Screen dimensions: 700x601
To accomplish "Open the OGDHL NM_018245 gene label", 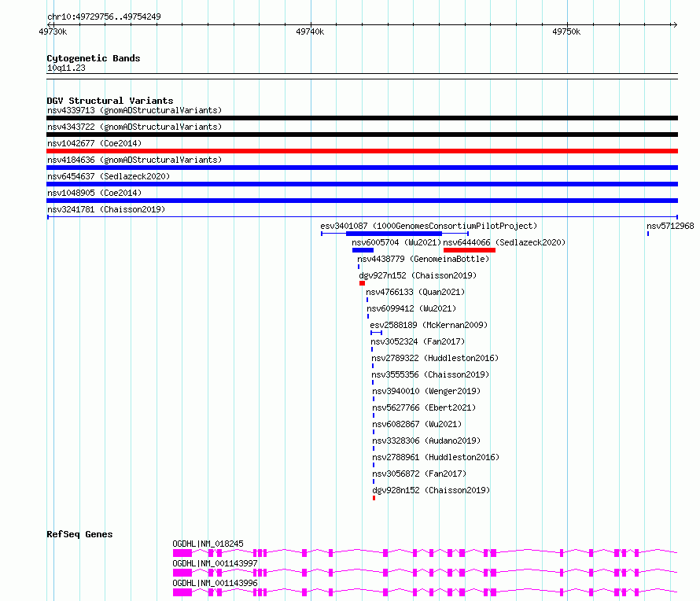I will coord(208,544).
